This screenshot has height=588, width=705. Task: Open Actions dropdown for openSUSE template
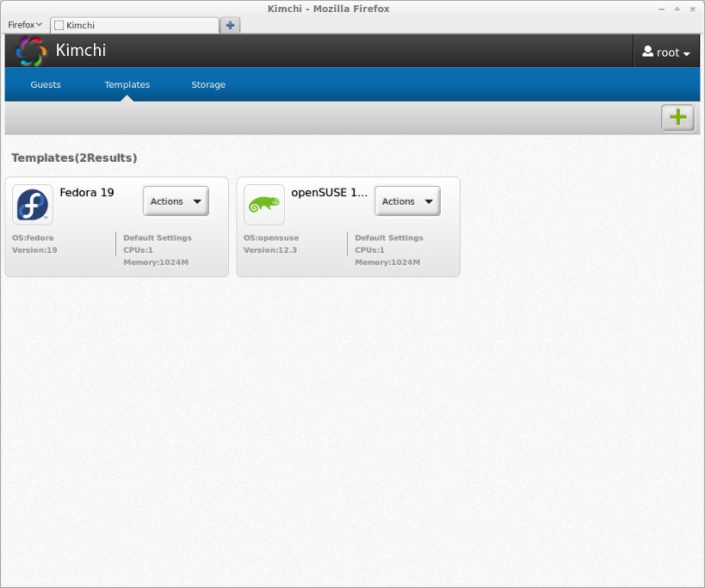[407, 201]
